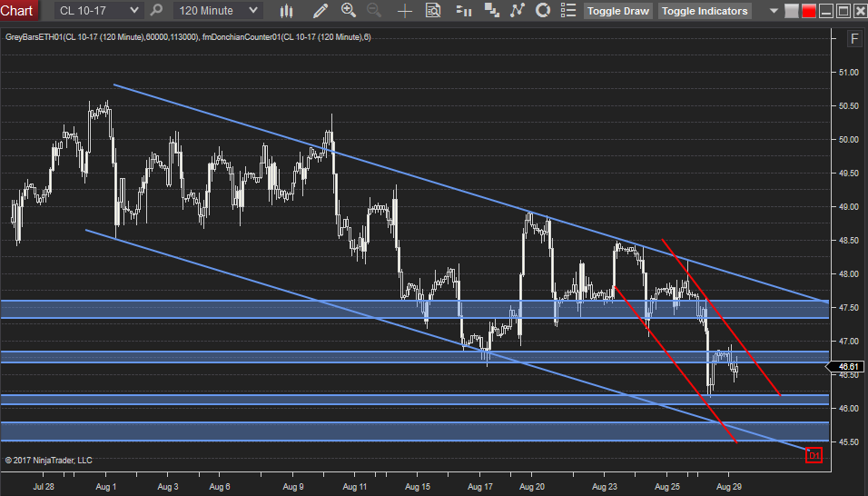Click the red link color square
The image size is (868, 496).
[x=809, y=11]
